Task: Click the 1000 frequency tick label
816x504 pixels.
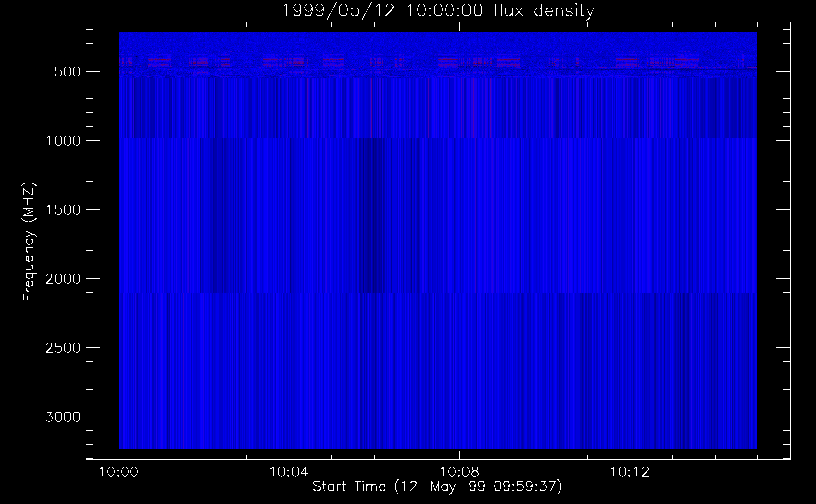Action: point(63,141)
